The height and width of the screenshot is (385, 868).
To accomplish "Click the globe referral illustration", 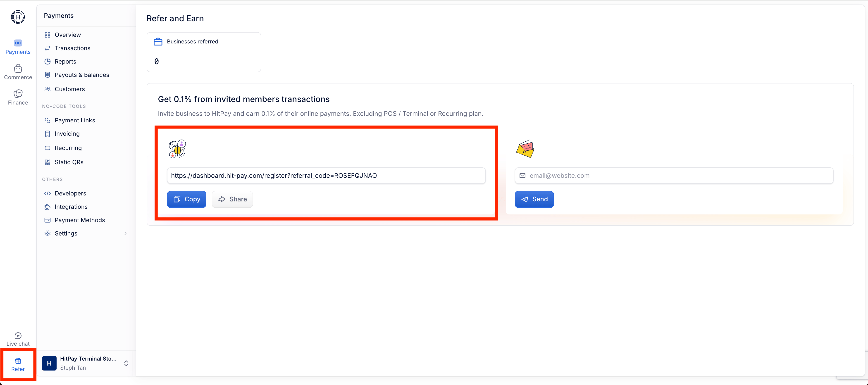I will pyautogui.click(x=177, y=149).
